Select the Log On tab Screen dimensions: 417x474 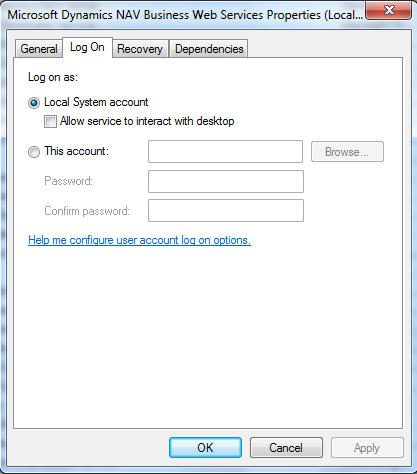87,47
